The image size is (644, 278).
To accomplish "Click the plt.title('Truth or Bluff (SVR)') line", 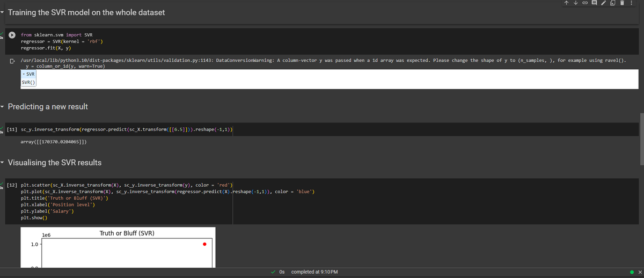I will [x=64, y=198].
